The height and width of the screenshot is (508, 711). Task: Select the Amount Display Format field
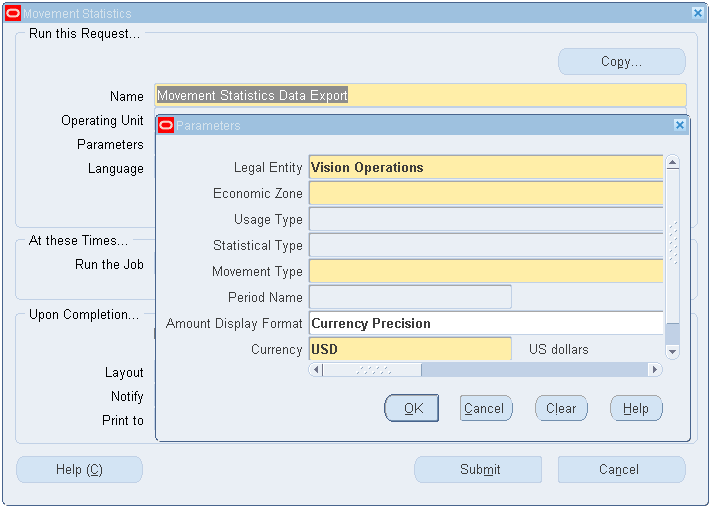click(486, 323)
